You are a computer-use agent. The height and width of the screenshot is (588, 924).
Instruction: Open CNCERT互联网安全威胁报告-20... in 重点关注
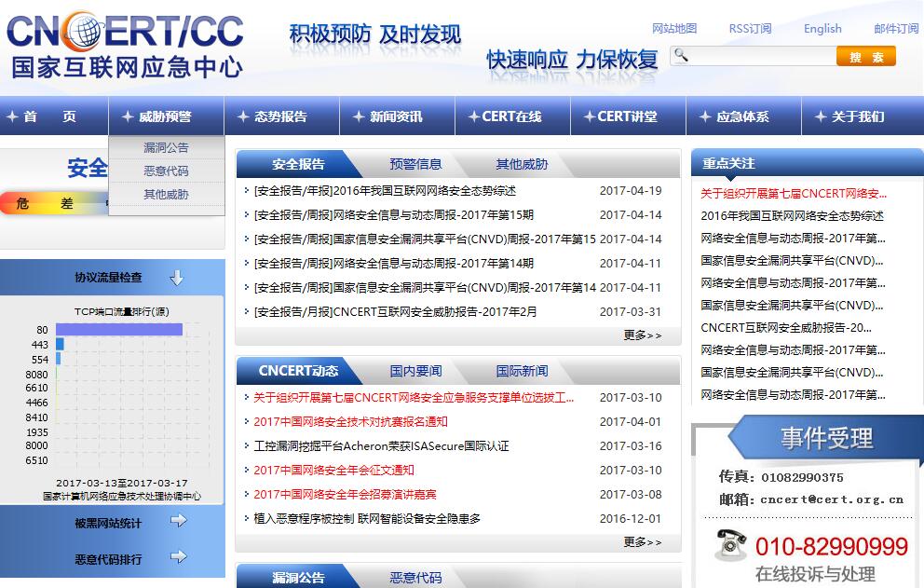[x=786, y=328]
